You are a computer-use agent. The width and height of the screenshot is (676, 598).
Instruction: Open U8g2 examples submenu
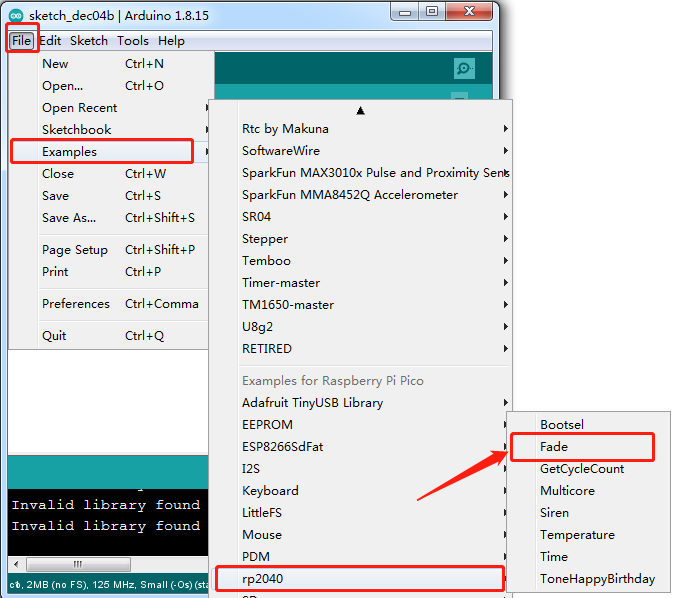click(360, 327)
